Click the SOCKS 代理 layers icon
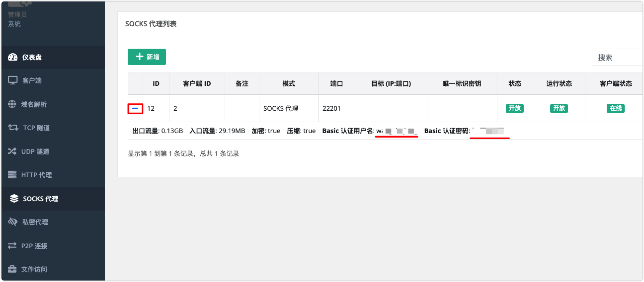644x282 pixels. [14, 198]
